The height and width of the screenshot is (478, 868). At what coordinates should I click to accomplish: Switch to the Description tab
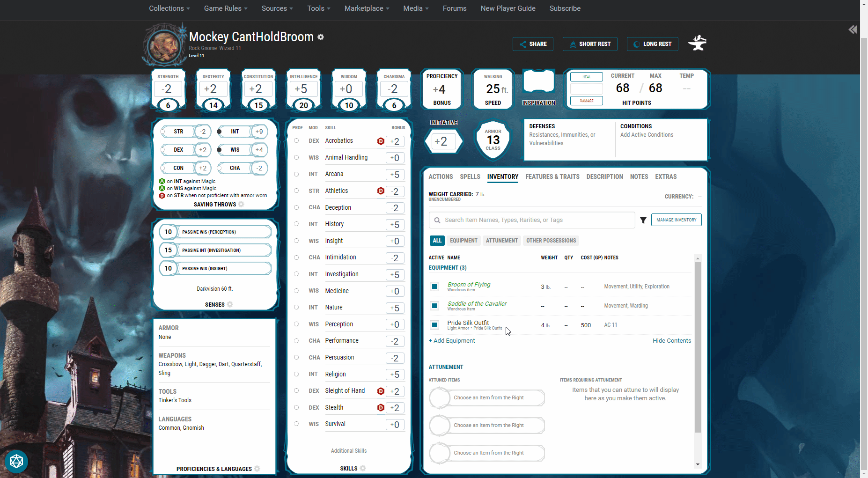coord(605,176)
